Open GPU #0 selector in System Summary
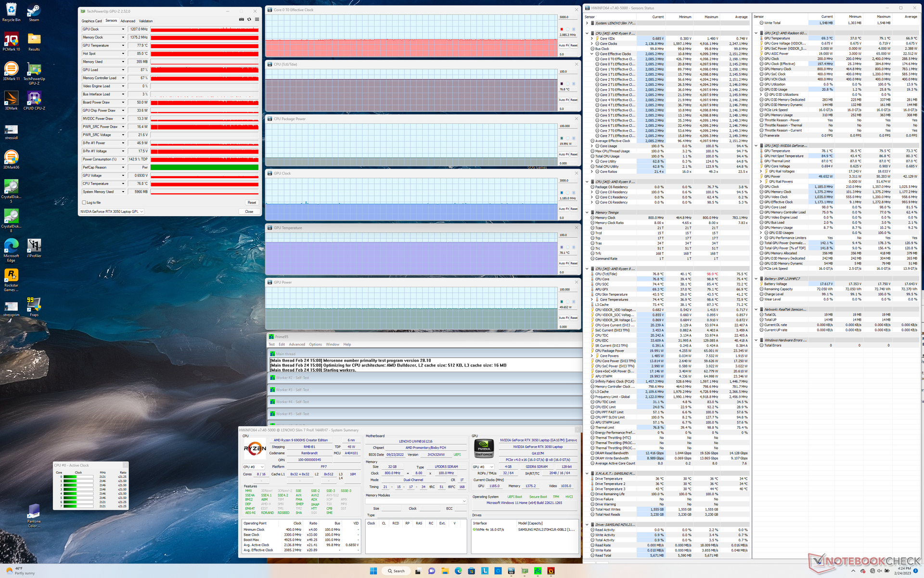Screen dimensions: 924x578 [x=483, y=467]
